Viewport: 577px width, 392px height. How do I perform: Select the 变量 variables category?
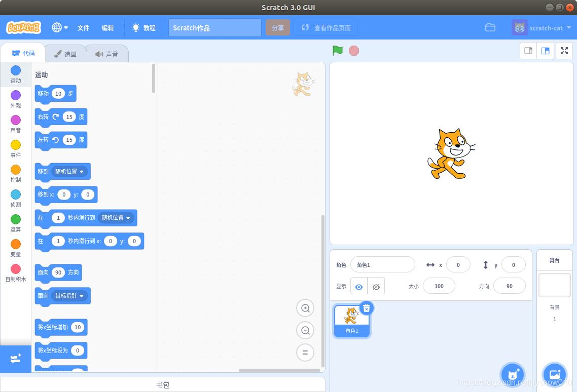click(x=15, y=248)
